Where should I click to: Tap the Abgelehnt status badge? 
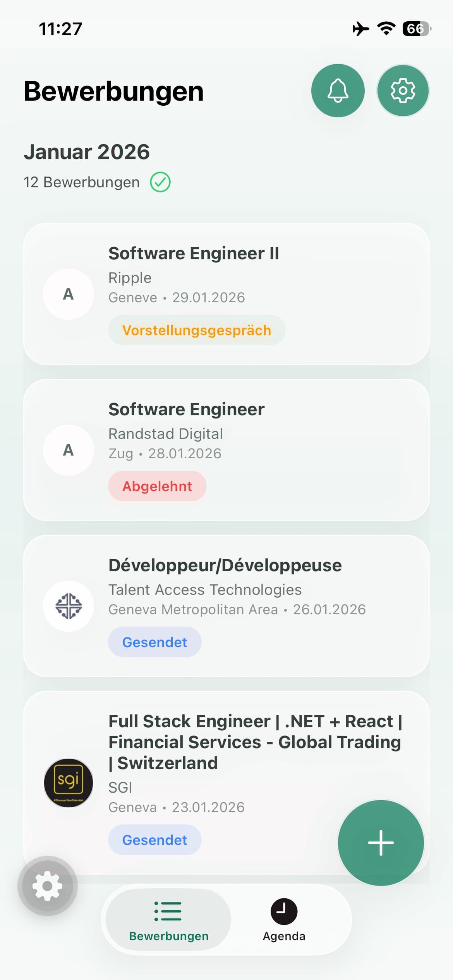tap(157, 486)
